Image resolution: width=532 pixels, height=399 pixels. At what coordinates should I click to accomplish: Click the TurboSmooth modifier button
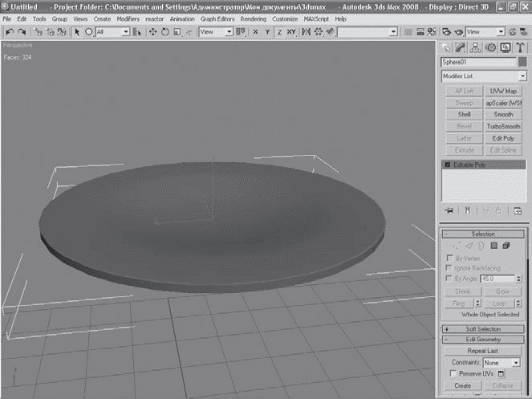point(504,126)
